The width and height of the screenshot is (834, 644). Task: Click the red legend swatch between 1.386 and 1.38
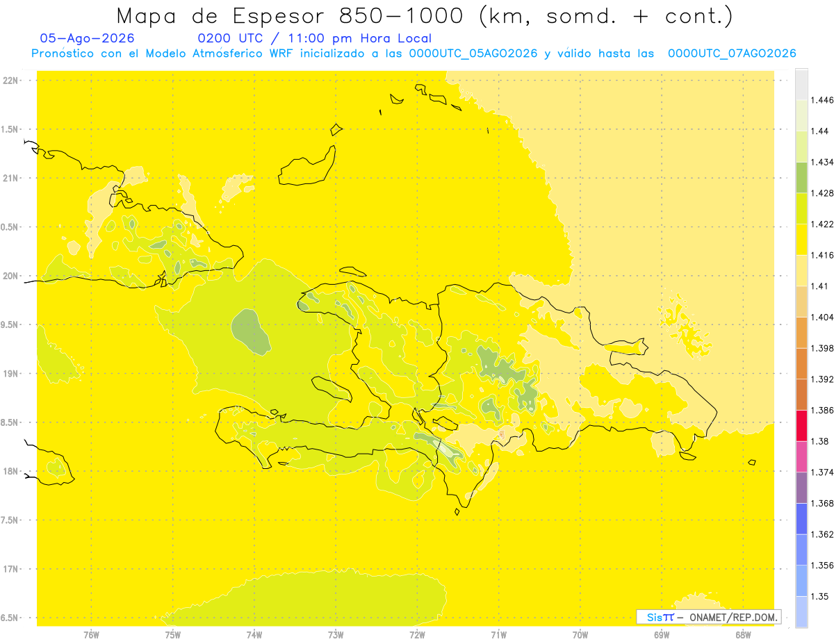pos(801,425)
